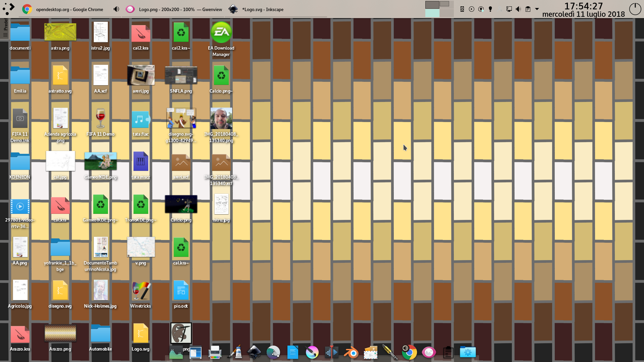The width and height of the screenshot is (644, 362).
Task: Select the Winetricks desktop icon
Action: point(141,294)
